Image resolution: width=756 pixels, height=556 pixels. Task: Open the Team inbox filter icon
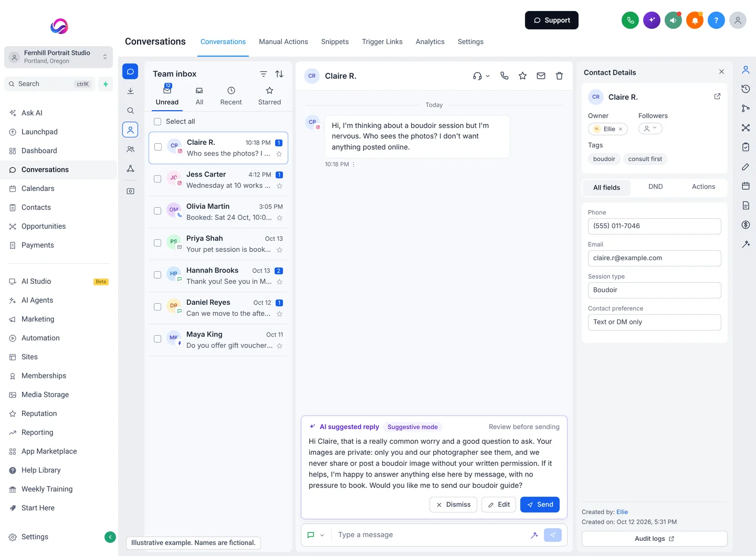[264, 74]
